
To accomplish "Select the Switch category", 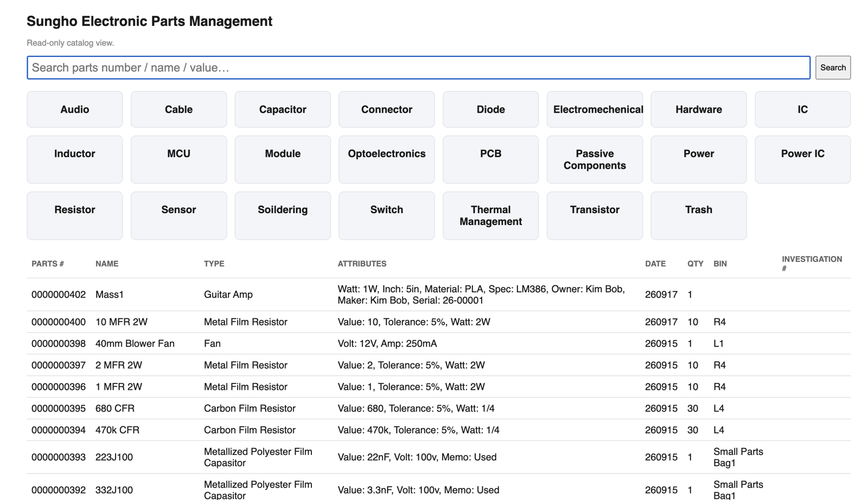I will pyautogui.click(x=387, y=215).
